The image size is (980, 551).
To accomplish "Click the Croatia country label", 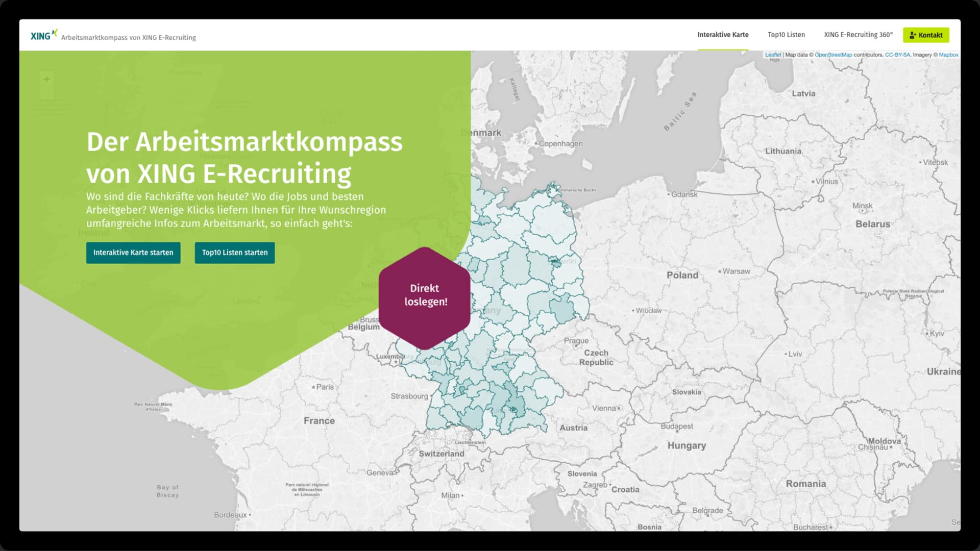I will (625, 489).
